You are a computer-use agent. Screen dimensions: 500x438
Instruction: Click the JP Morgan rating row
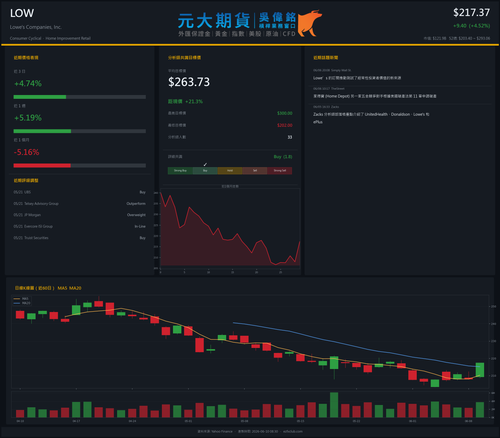(x=80, y=215)
